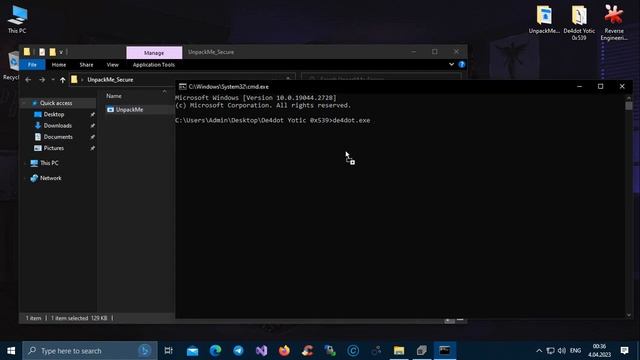Click properties icon in Quick Access Toolbar
This screenshot has height=360, width=640.
(x=42, y=52)
